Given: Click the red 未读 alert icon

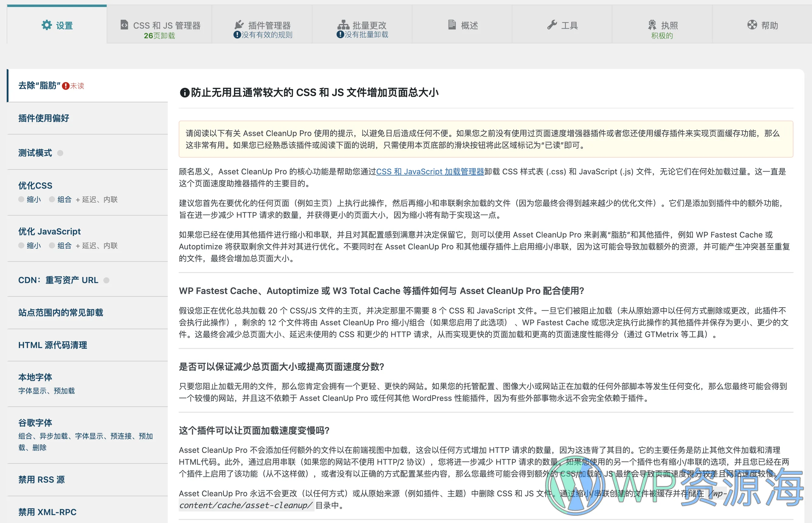Looking at the screenshot, I should (x=66, y=86).
